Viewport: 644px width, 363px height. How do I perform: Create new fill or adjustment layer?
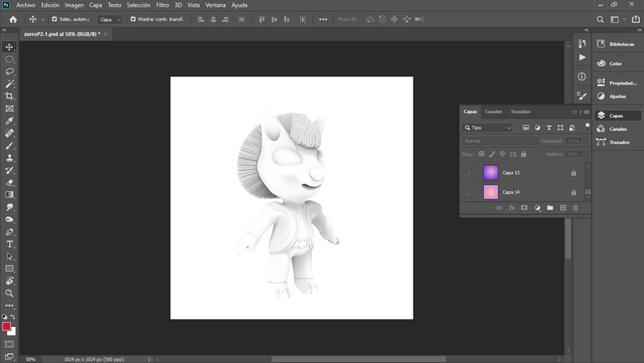pyautogui.click(x=538, y=208)
